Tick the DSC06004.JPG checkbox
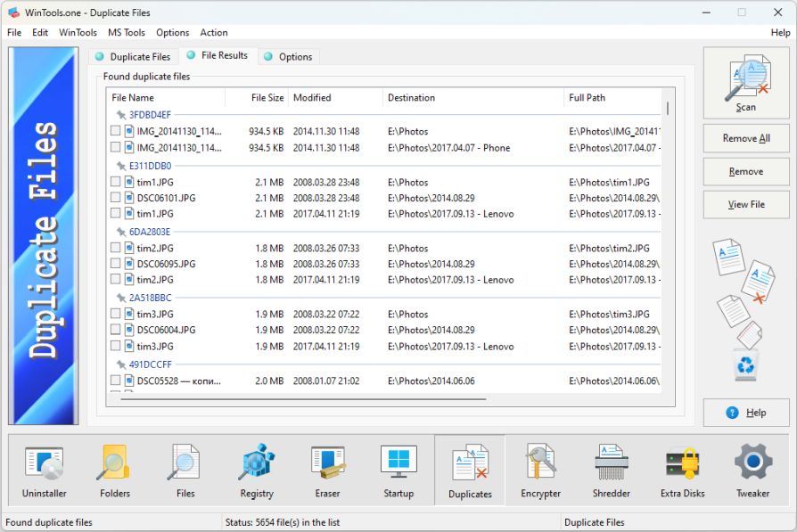This screenshot has height=532, width=797. click(x=115, y=330)
